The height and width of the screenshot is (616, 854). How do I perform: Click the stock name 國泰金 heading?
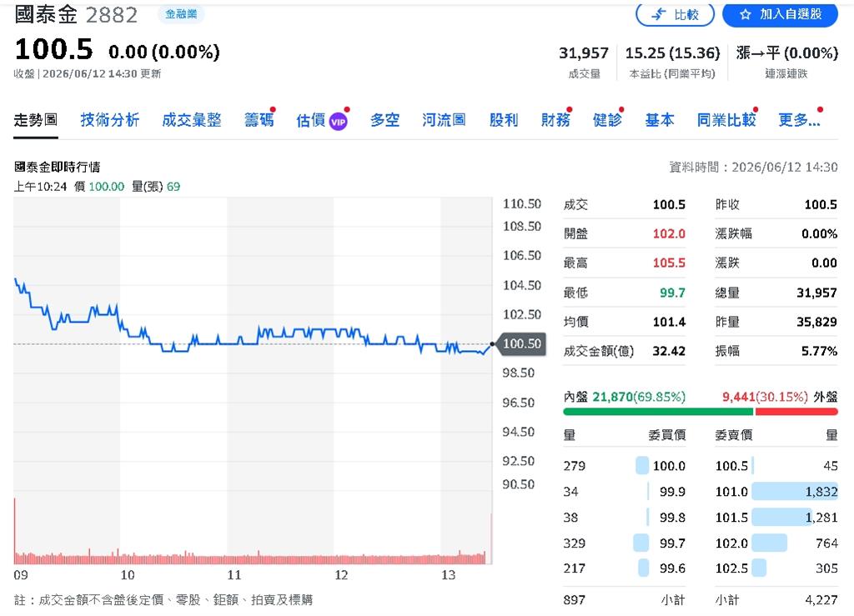tap(46, 15)
